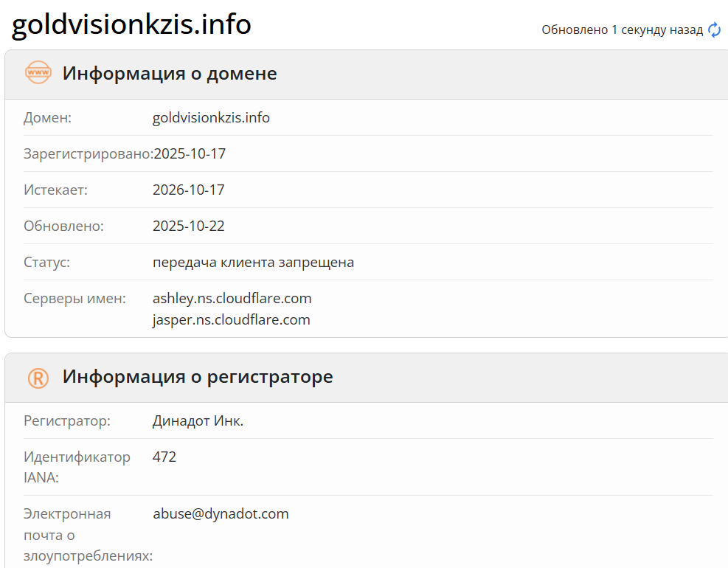Select the status text 'передача клиента запрещена'
This screenshot has height=568, width=728.
pyautogui.click(x=253, y=262)
